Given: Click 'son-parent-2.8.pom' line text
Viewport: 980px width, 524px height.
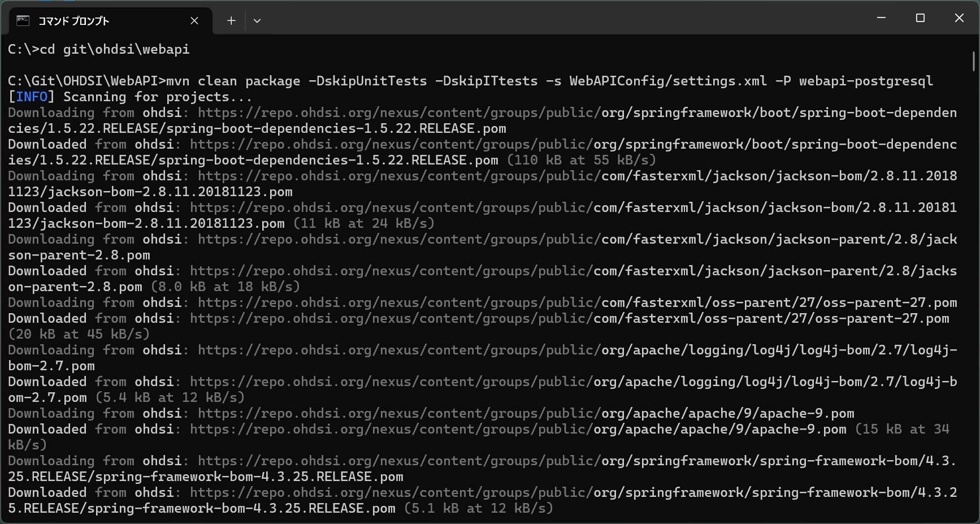Looking at the screenshot, I should [x=79, y=255].
